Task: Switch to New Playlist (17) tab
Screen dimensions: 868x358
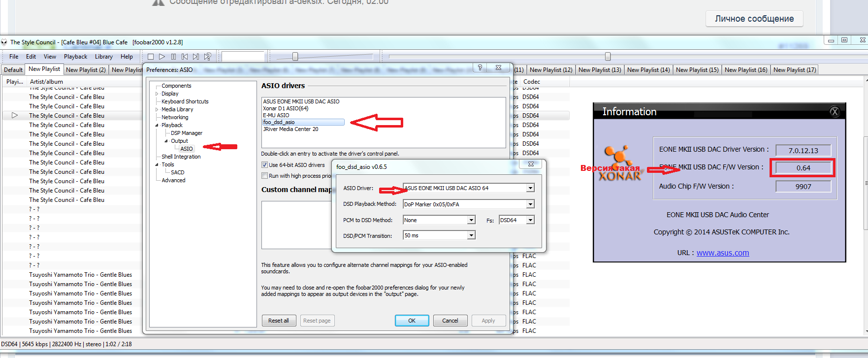Action: 795,70
